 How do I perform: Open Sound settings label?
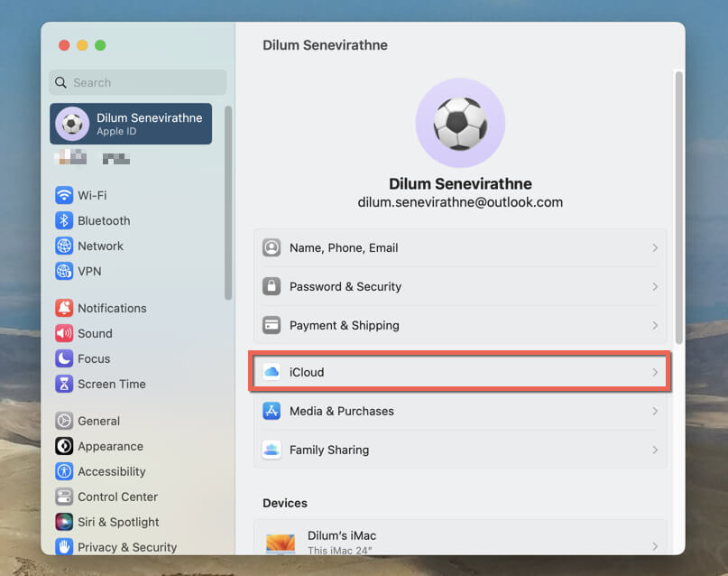click(95, 333)
